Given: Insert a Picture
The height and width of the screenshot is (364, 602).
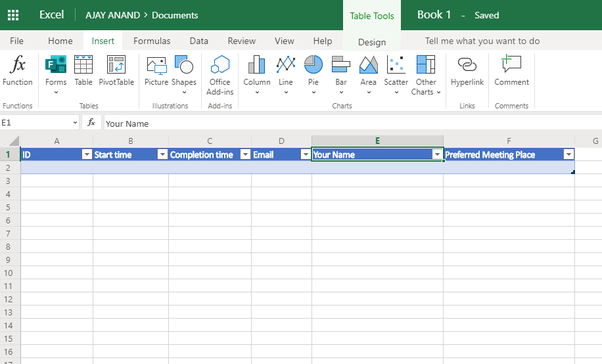Looking at the screenshot, I should point(156,71).
